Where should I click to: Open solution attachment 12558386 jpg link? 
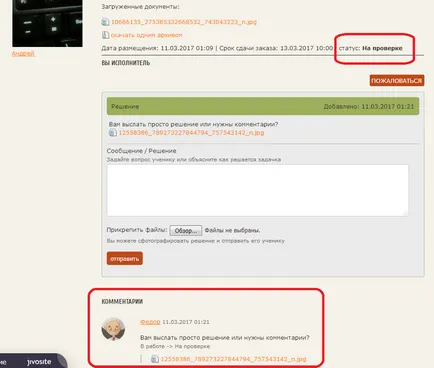191,133
